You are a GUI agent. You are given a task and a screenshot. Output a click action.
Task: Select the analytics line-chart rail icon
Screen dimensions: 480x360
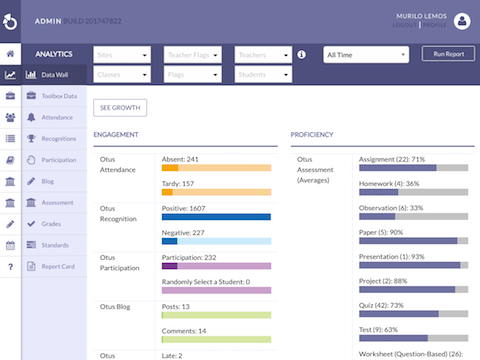click(10, 75)
